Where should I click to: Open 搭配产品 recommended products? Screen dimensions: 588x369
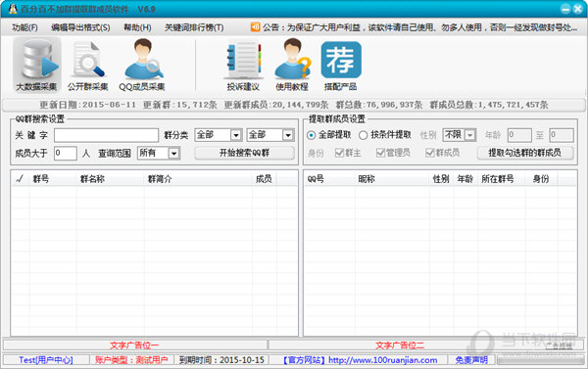coord(341,66)
